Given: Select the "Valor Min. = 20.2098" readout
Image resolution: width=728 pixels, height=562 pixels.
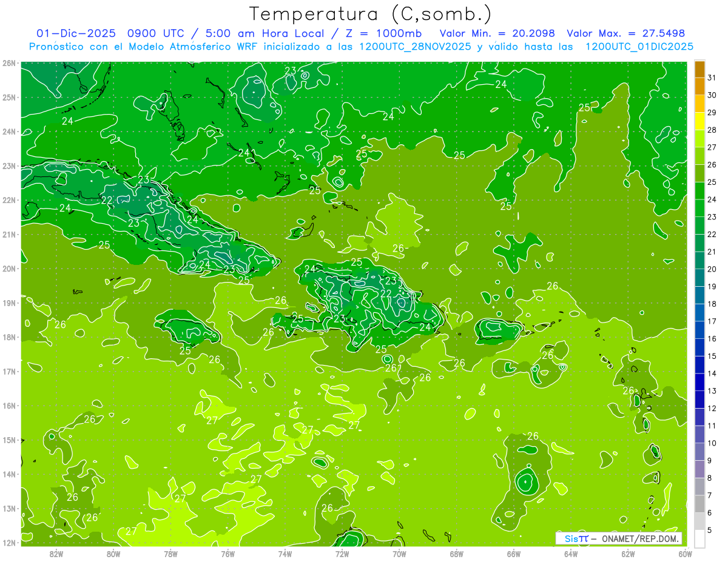Looking at the screenshot, I should tap(497, 33).
